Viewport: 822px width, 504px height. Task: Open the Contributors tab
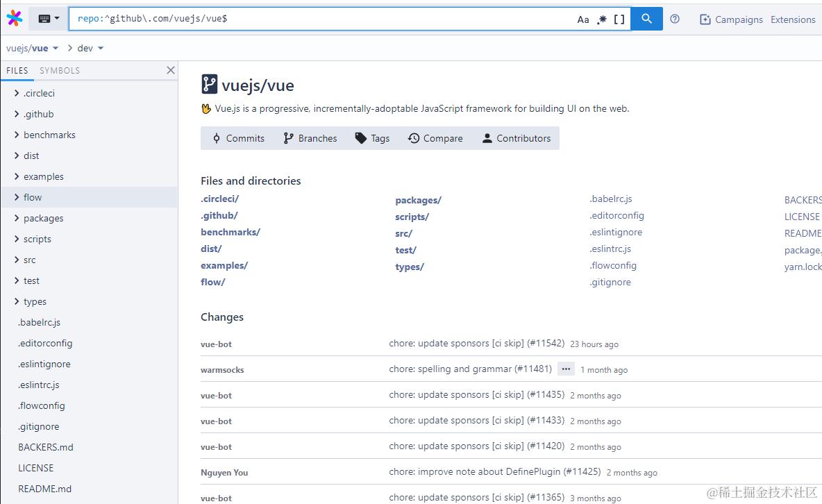point(517,138)
